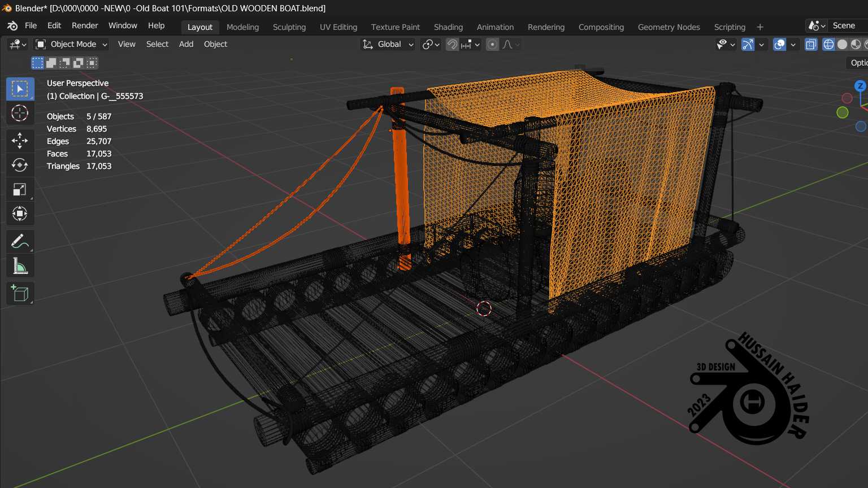The width and height of the screenshot is (868, 488).
Task: Set selection mode to extend
Action: [51, 63]
